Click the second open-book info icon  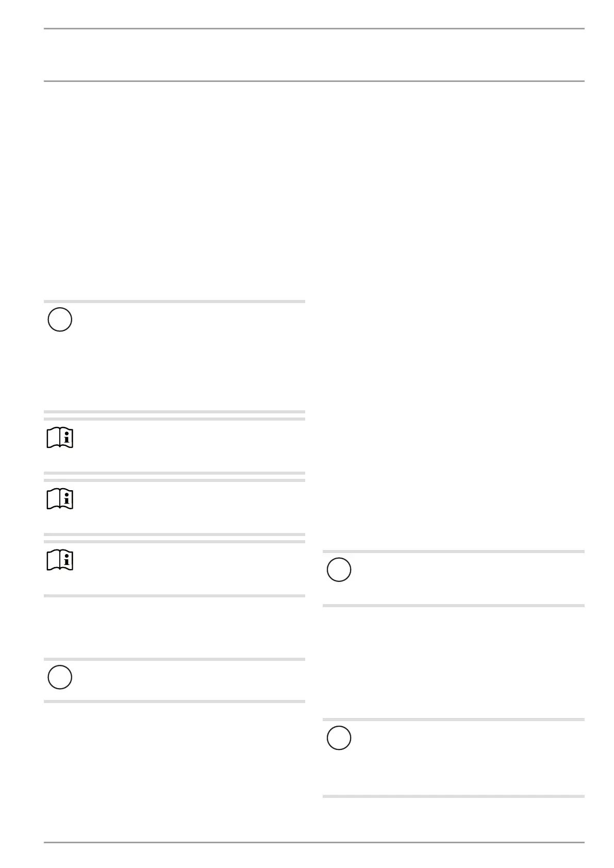pyautogui.click(x=60, y=499)
